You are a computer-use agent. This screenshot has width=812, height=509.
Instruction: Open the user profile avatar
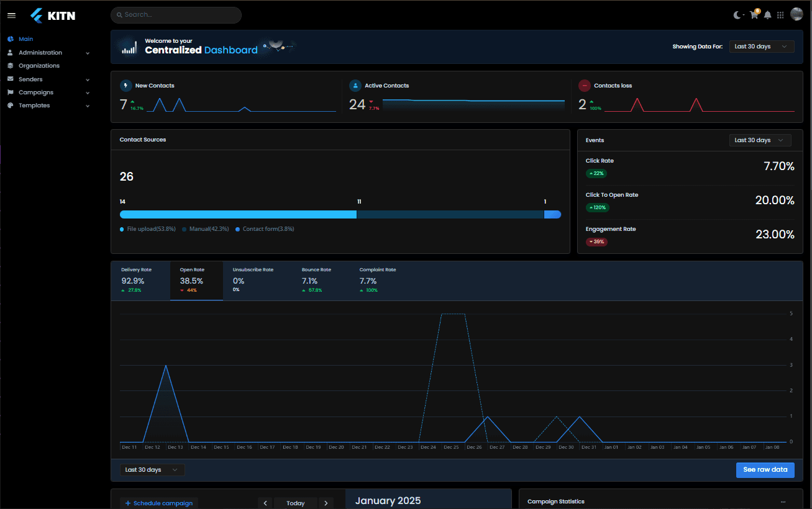coord(796,14)
